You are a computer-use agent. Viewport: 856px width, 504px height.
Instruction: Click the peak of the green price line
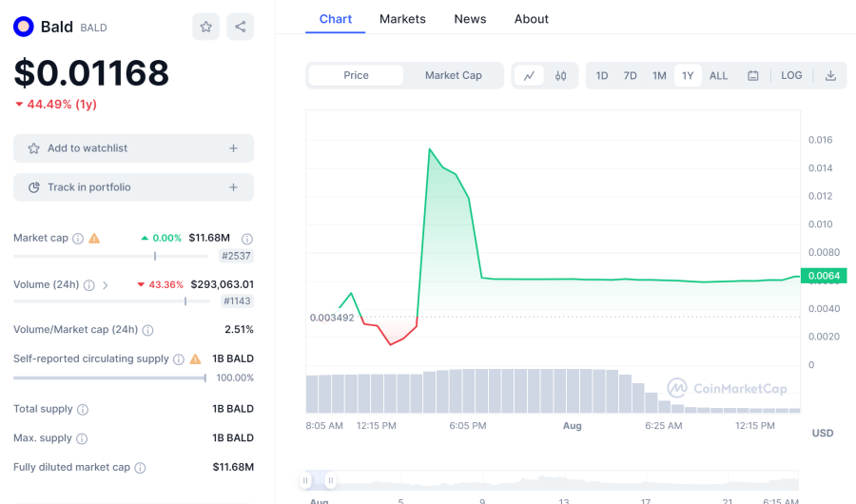[430, 149]
